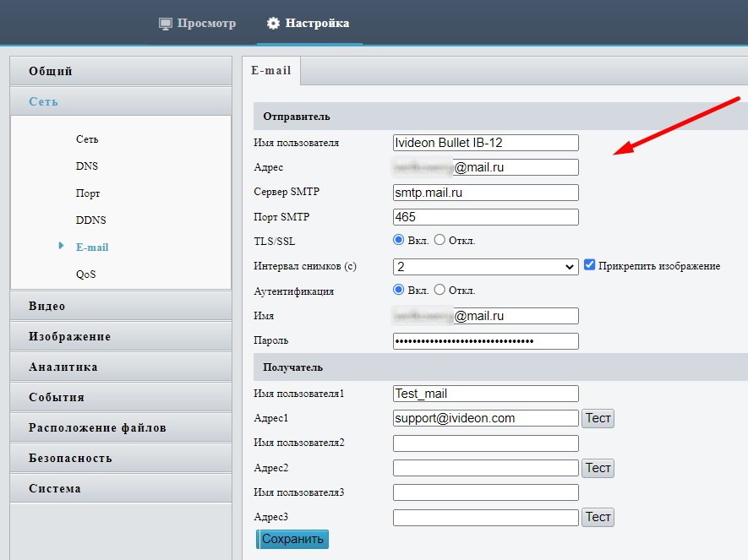Expand the Система section
The height and width of the screenshot is (560, 748).
pyautogui.click(x=121, y=488)
